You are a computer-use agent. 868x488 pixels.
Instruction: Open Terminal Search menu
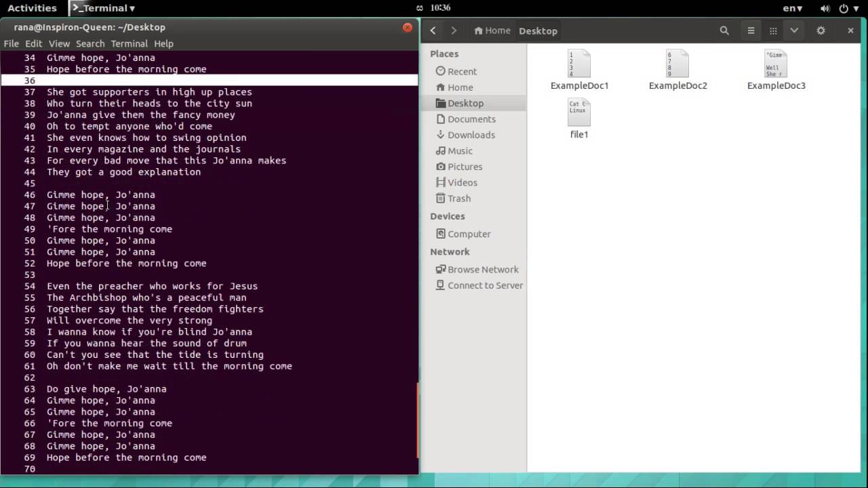coord(90,43)
